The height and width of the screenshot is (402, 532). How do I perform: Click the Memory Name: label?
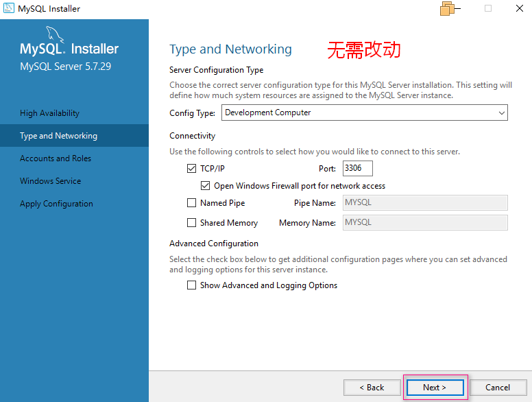[x=307, y=223]
